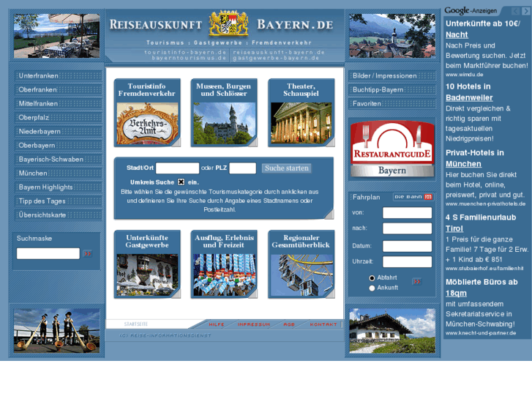
Task: Submit Fahrplan with red arrow button
Action: pos(417,281)
